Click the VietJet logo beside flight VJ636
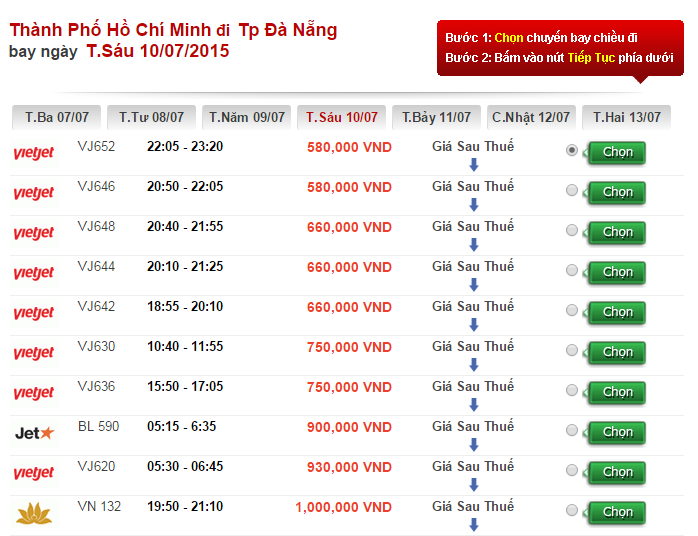The width and height of the screenshot is (698, 536). 34,393
